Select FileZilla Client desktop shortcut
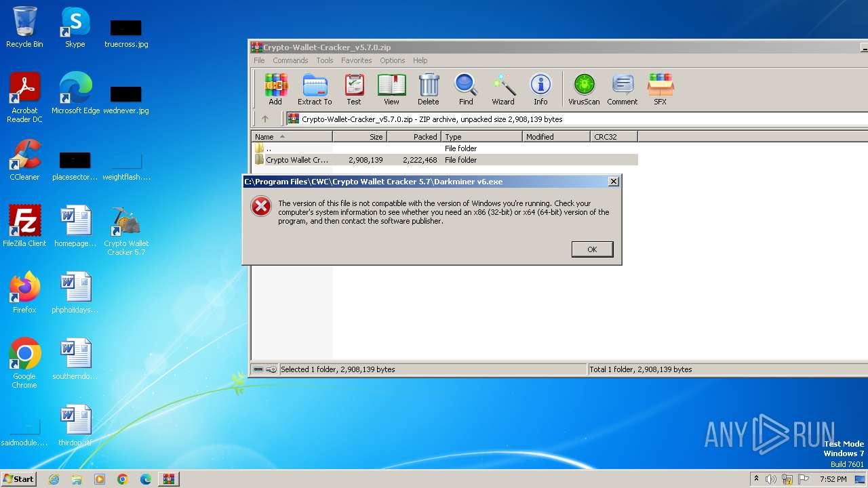 pyautogui.click(x=24, y=226)
